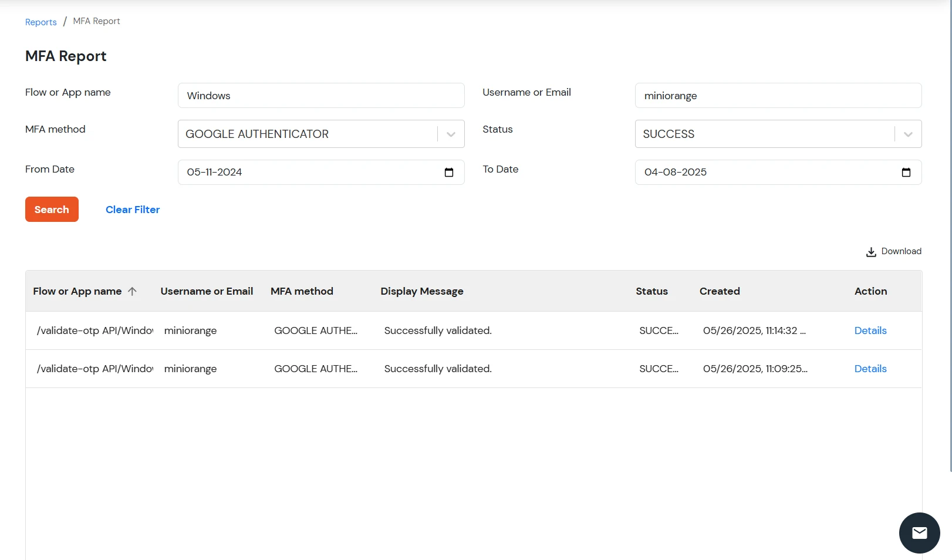Click the Flow or App name input field
Image resolution: width=952 pixels, height=560 pixels.
[320, 95]
